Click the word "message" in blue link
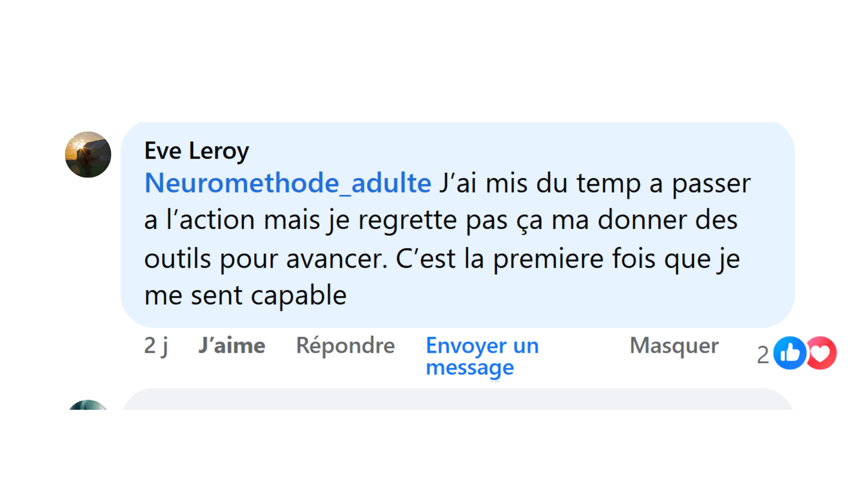 [469, 368]
